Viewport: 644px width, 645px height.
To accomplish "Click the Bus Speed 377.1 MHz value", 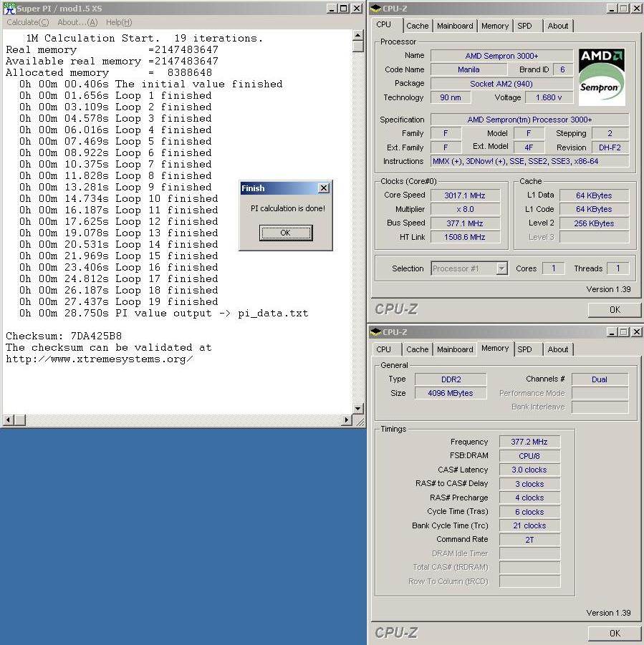I will point(465,223).
